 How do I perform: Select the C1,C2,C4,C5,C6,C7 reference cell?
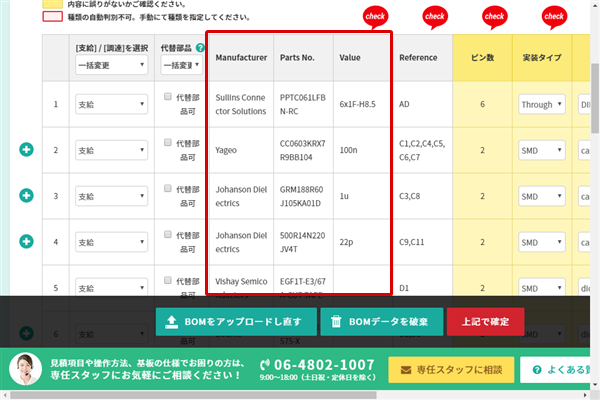point(422,150)
